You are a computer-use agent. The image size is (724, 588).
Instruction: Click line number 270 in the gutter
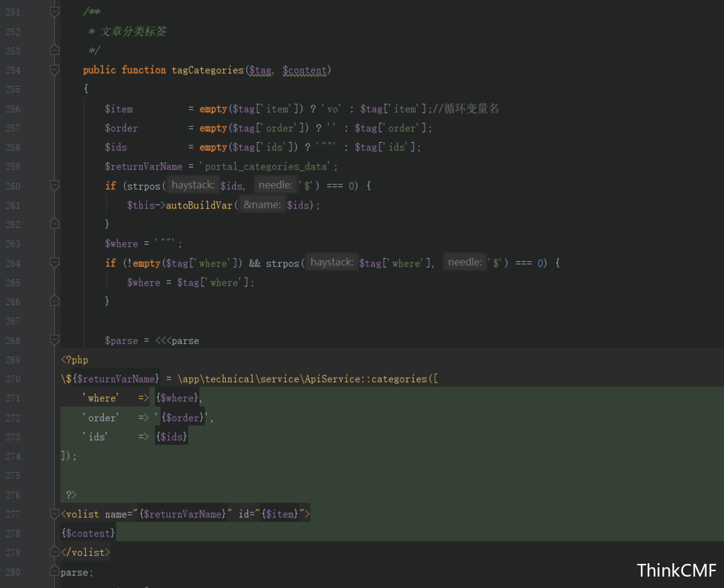click(x=13, y=379)
